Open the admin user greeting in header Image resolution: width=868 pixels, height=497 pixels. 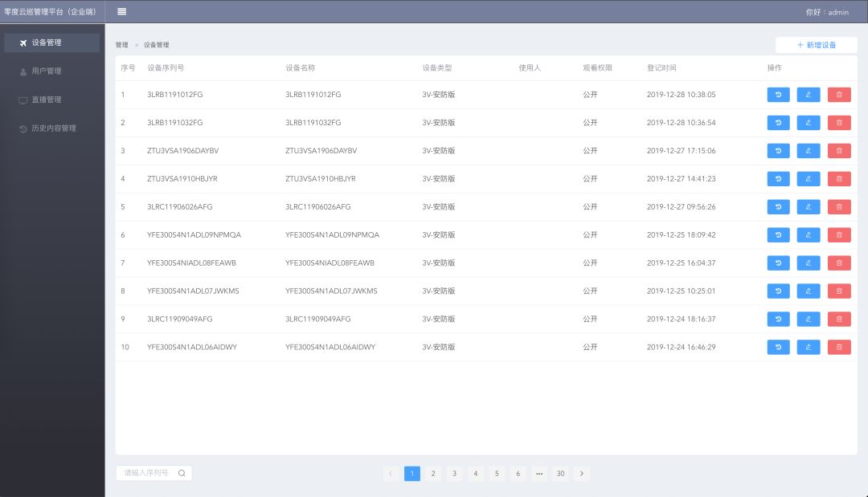[x=827, y=12]
